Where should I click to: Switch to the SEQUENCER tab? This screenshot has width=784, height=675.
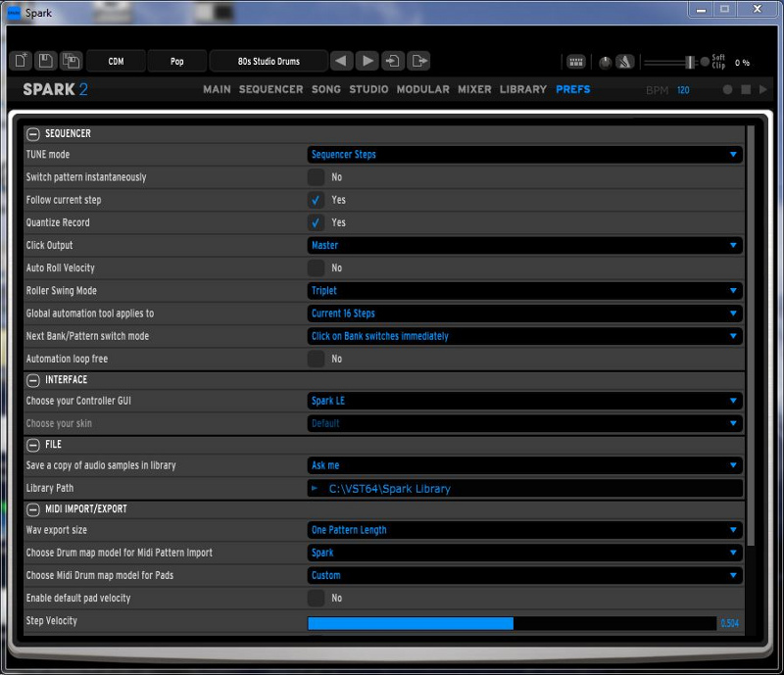click(x=271, y=89)
